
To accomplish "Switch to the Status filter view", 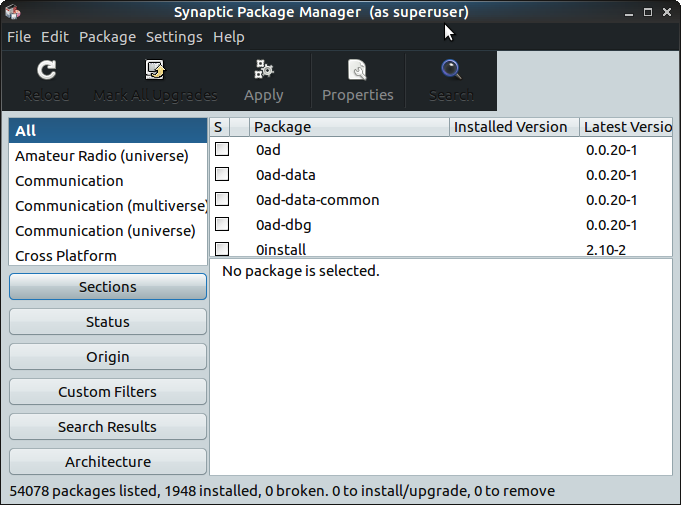I will point(108,322).
